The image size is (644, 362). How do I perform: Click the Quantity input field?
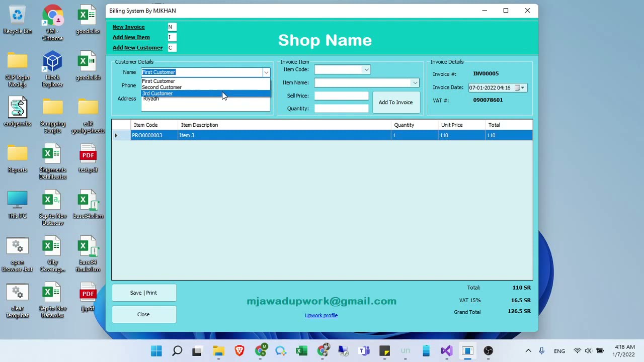[342, 109]
